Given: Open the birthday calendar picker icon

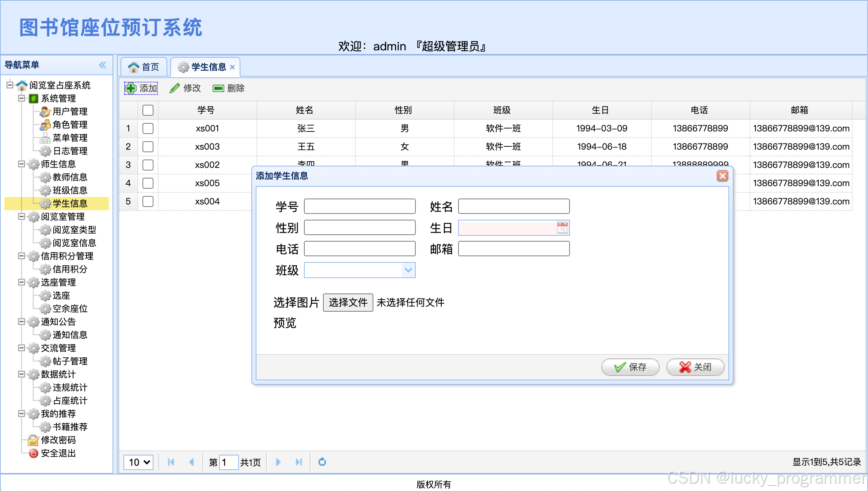Looking at the screenshot, I should 562,228.
